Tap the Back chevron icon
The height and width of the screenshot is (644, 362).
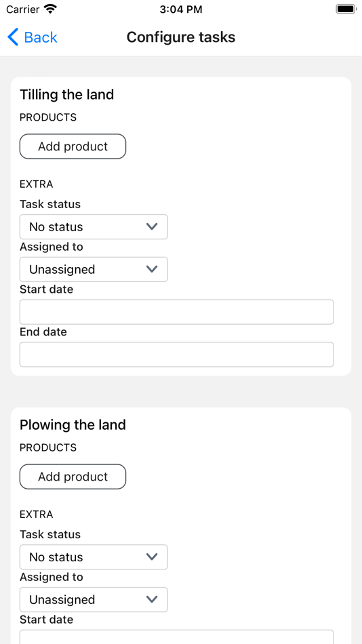13,37
